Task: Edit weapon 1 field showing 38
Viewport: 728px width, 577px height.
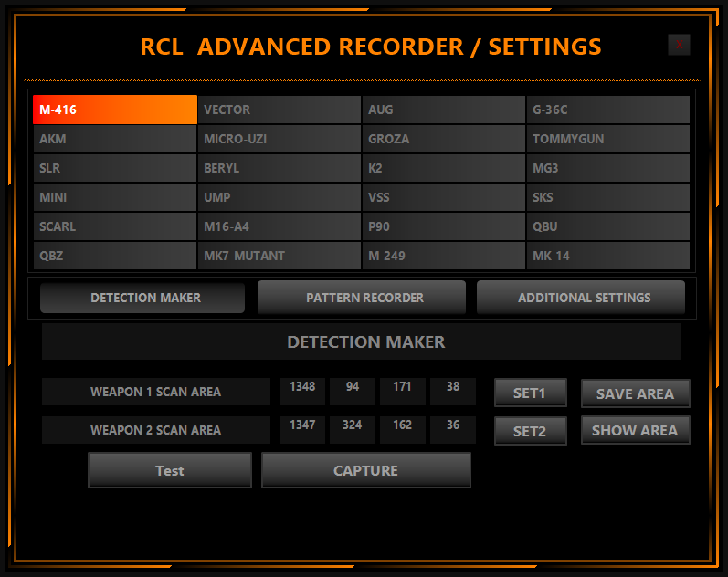Action: click(453, 392)
